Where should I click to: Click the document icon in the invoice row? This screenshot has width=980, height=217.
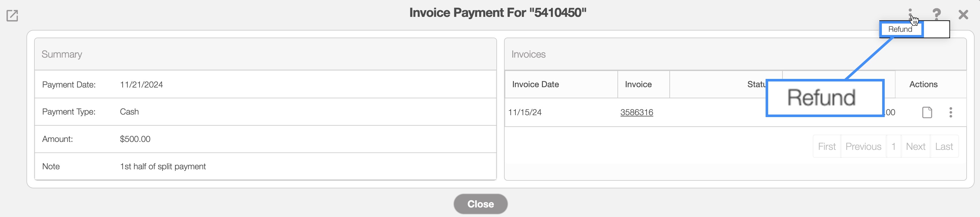(x=927, y=113)
